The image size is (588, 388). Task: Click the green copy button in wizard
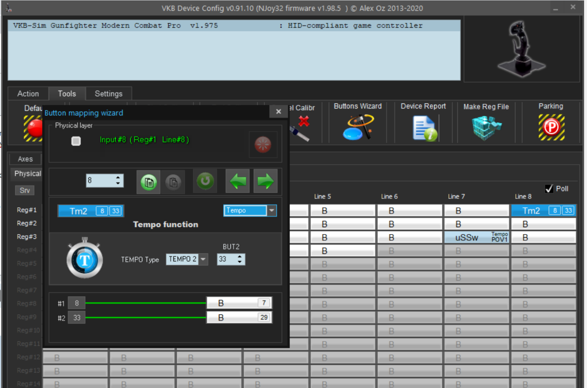(148, 182)
